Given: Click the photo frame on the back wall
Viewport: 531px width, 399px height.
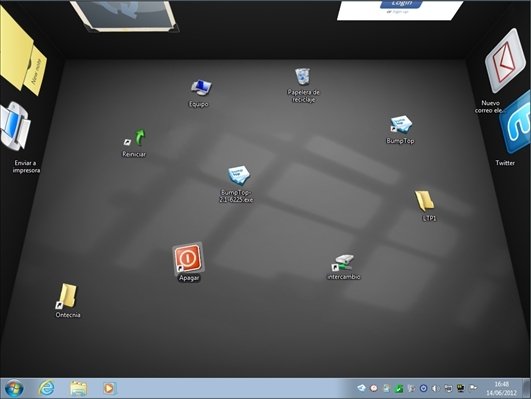Looking at the screenshot, I should click(125, 16).
